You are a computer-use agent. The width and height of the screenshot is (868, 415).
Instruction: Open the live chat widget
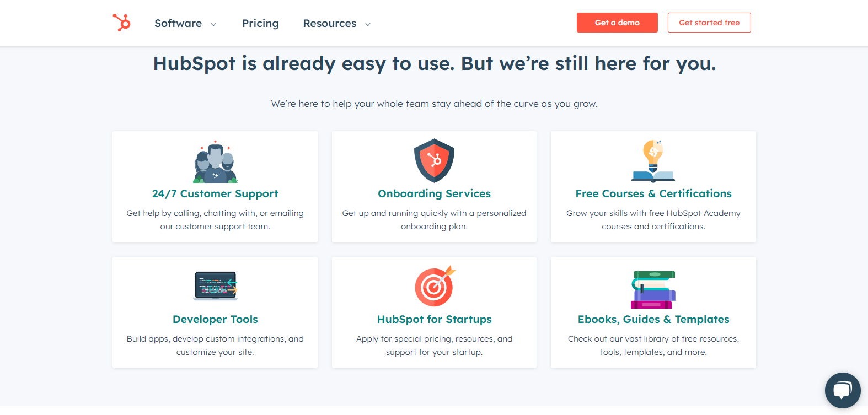843,391
